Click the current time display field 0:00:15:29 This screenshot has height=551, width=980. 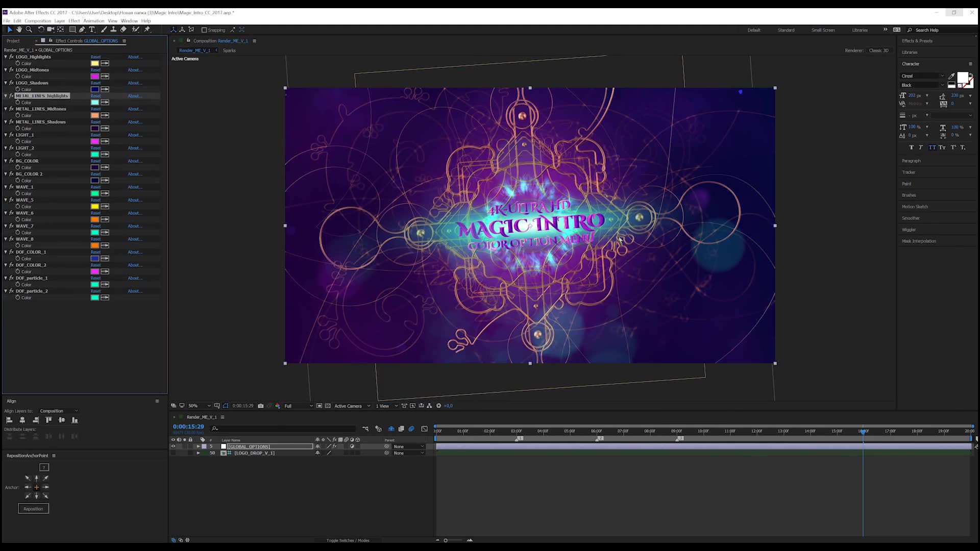coord(188,426)
